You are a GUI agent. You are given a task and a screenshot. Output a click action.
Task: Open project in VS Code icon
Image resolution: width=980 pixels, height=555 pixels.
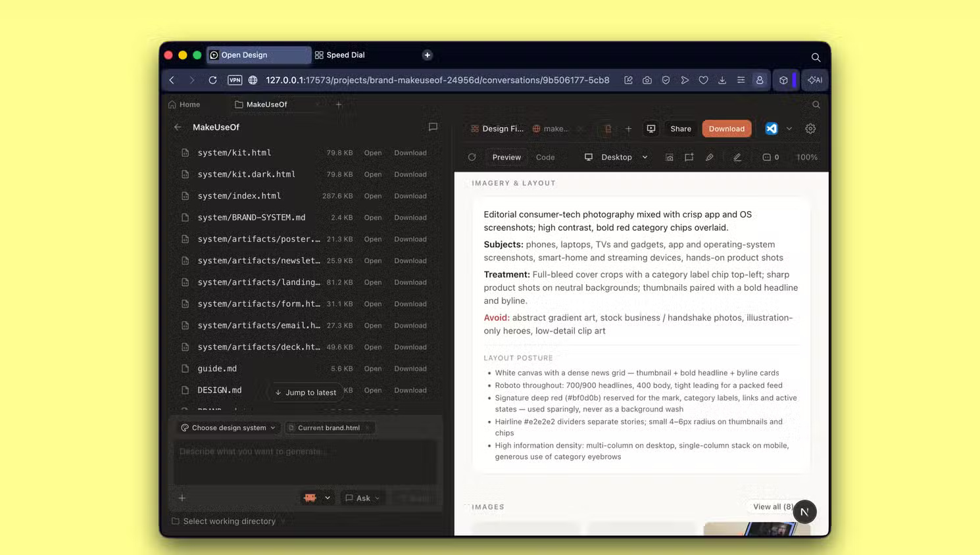click(772, 129)
